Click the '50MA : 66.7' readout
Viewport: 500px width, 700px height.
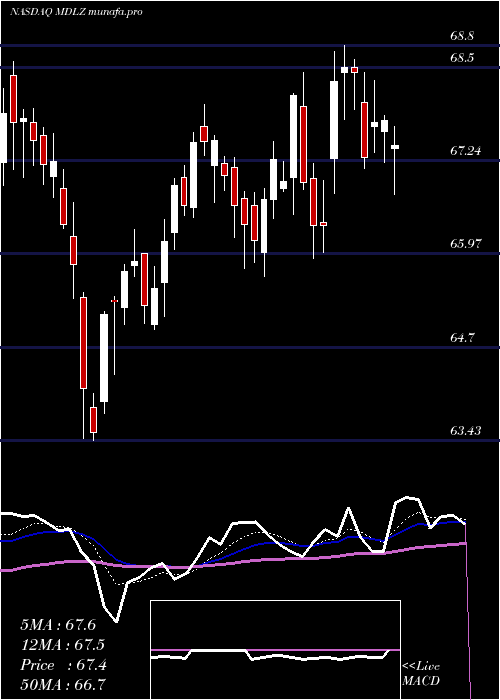[x=64, y=685]
